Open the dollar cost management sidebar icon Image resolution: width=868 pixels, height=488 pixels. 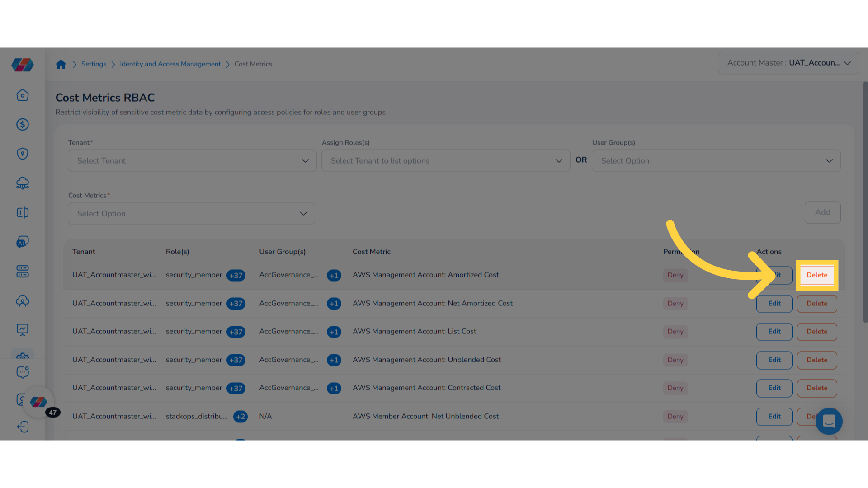[23, 125]
